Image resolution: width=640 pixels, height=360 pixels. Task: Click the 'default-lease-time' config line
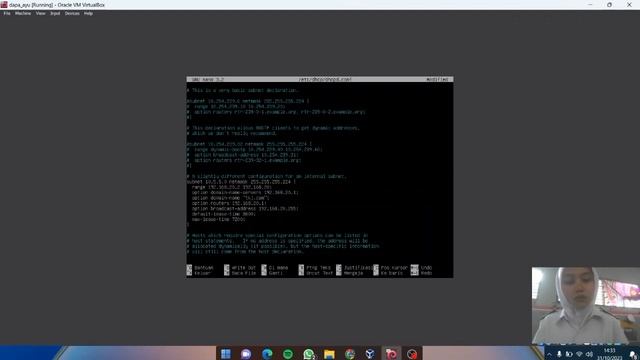[x=224, y=214]
